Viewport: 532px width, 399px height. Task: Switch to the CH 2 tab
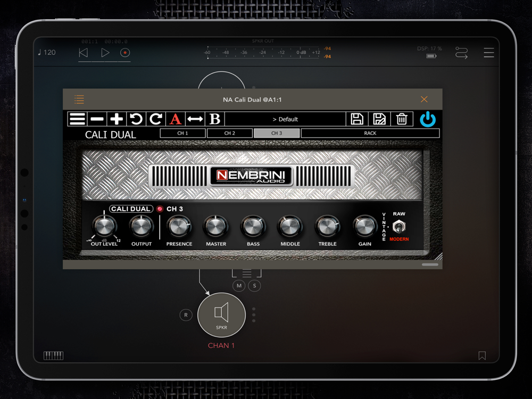230,133
